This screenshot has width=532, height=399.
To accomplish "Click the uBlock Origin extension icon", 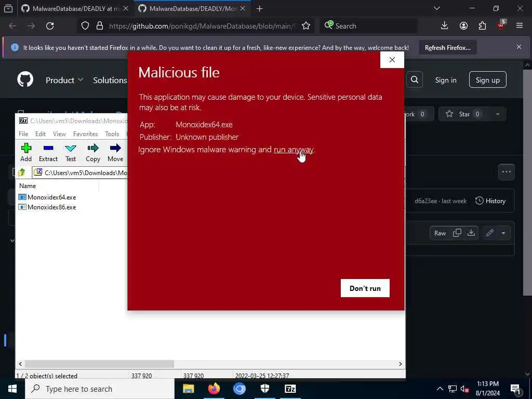I will [x=501, y=25].
